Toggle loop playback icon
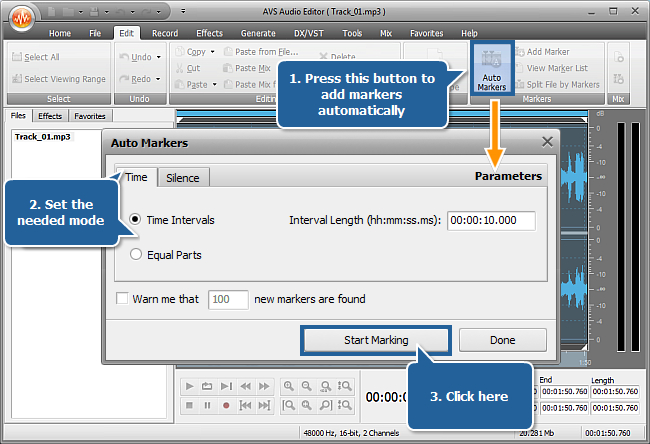Image resolution: width=650 pixels, height=444 pixels. point(207,386)
